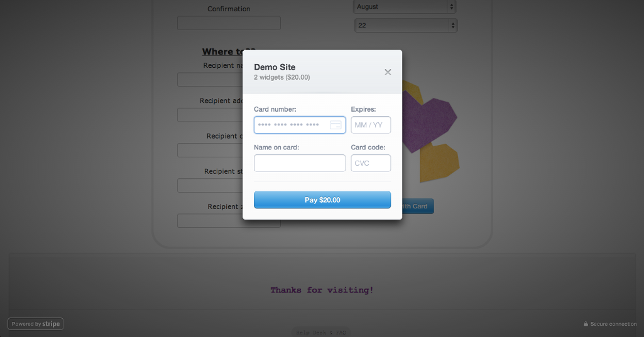Click the credit card icon in card number field
Screen dimensions: 644x337
click(x=336, y=125)
